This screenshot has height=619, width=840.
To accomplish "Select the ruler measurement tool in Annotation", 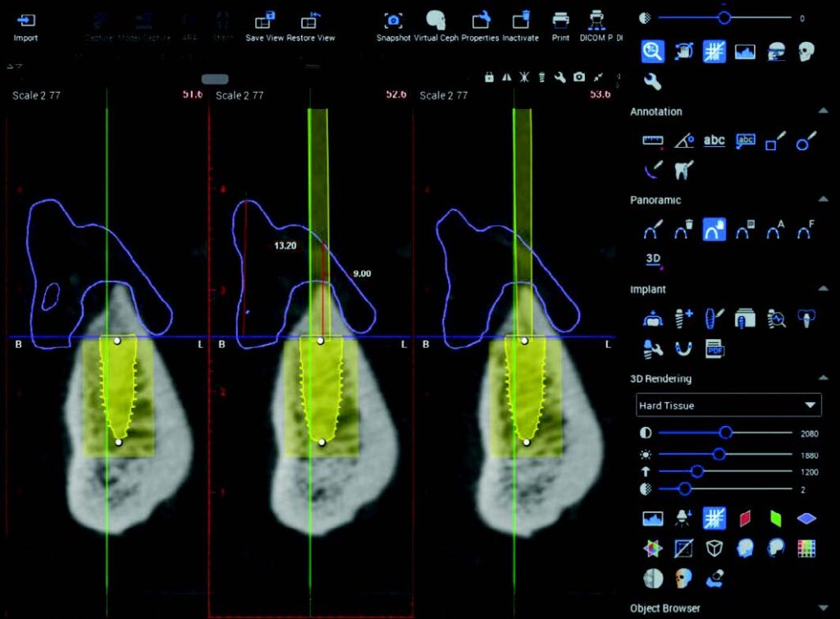I will coord(653,141).
